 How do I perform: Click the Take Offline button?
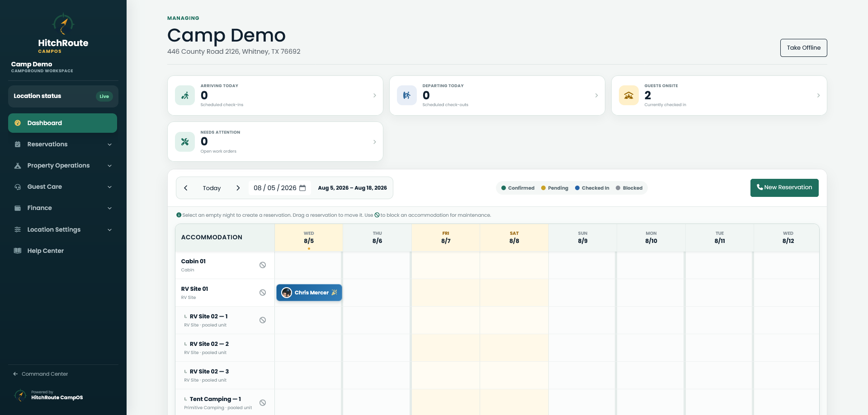coord(803,48)
